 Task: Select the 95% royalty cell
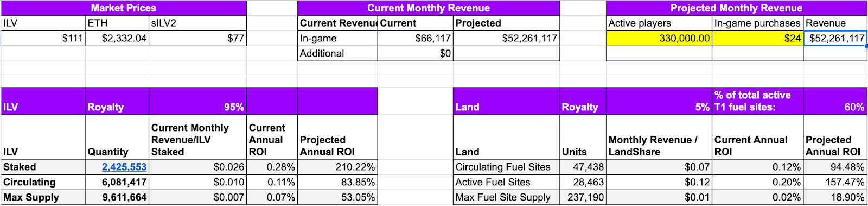point(197,101)
